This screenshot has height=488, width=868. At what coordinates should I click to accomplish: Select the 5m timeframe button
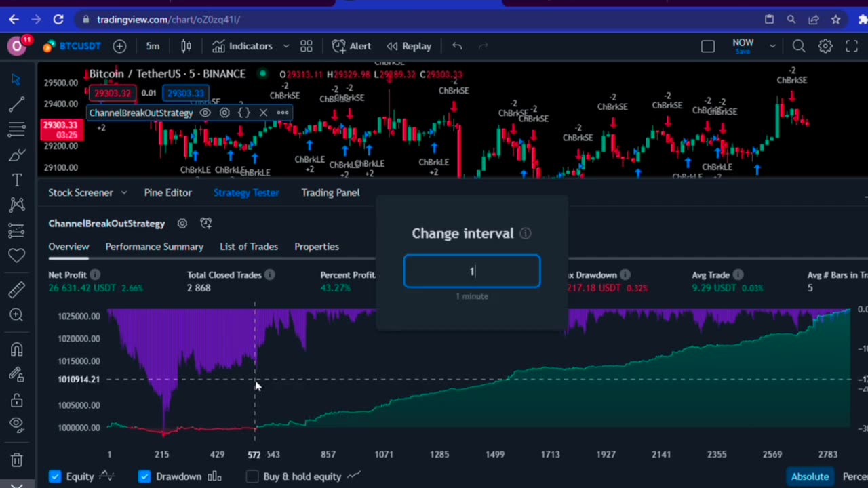pyautogui.click(x=153, y=46)
